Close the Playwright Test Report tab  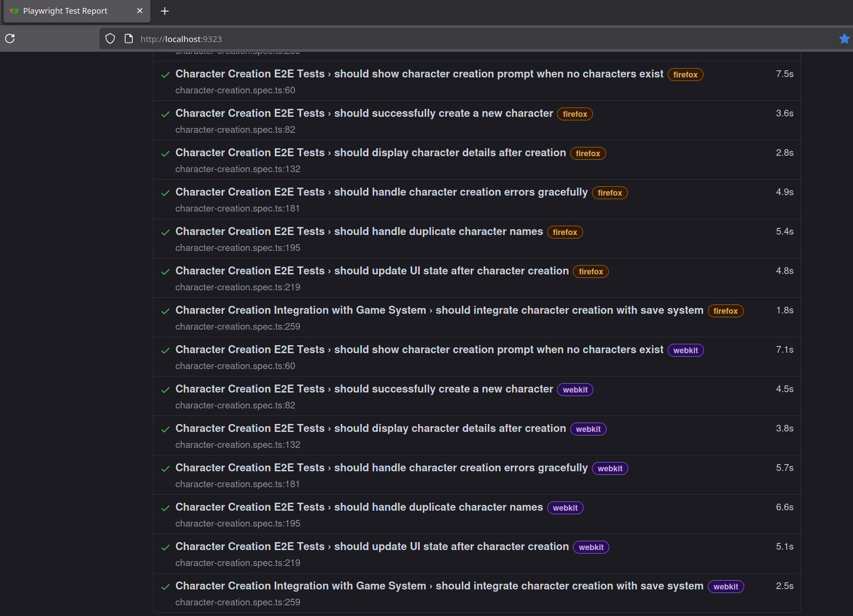tap(140, 11)
